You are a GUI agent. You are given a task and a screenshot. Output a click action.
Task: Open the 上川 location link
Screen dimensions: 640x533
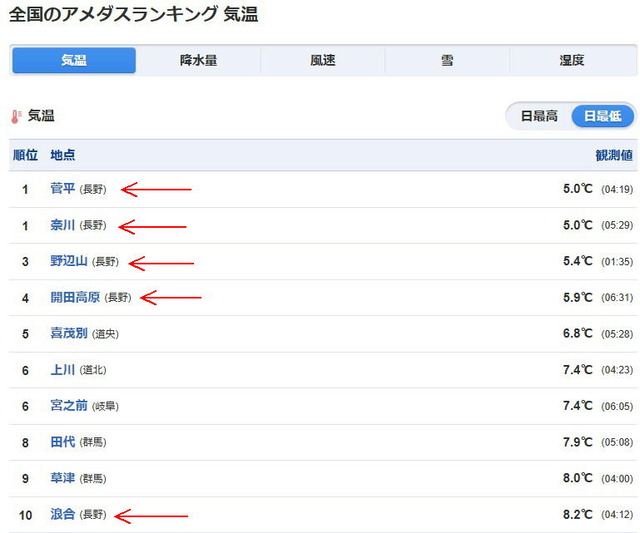tap(62, 370)
